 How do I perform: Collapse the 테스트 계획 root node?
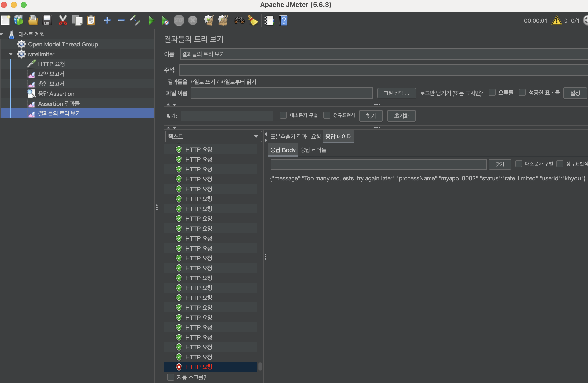(2, 34)
